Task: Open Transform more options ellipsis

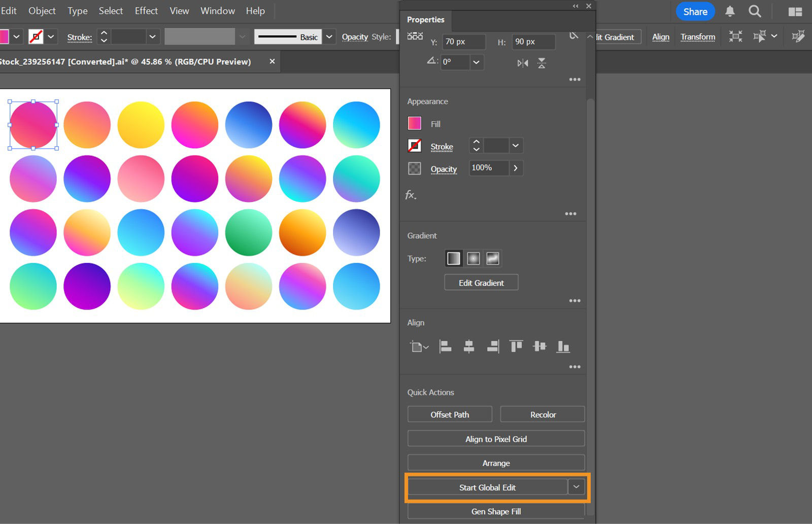Action: pyautogui.click(x=574, y=79)
